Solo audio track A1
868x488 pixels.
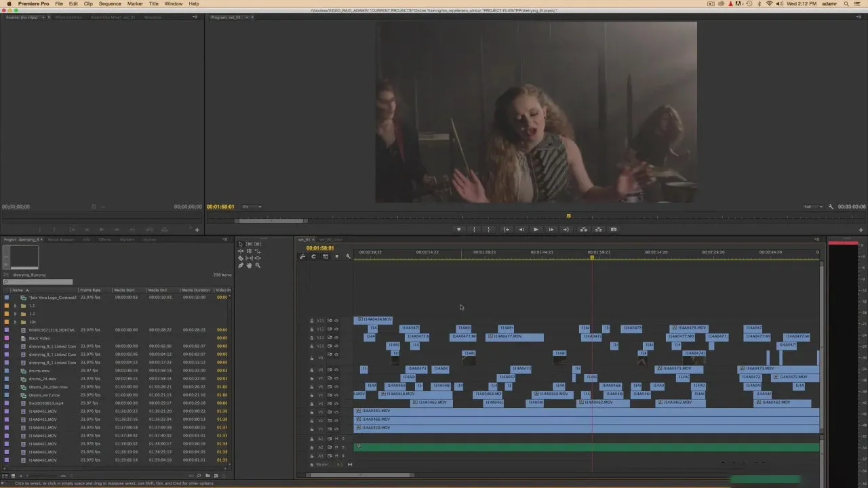tap(342, 439)
